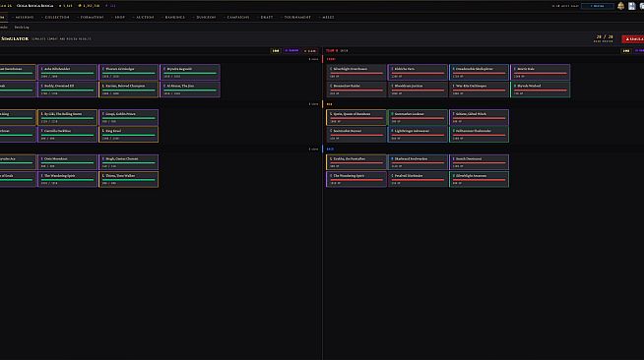The height and width of the screenshot is (360, 644).
Task: Select Skarhead Soulwarden enemy card
Action: pos(418,162)
